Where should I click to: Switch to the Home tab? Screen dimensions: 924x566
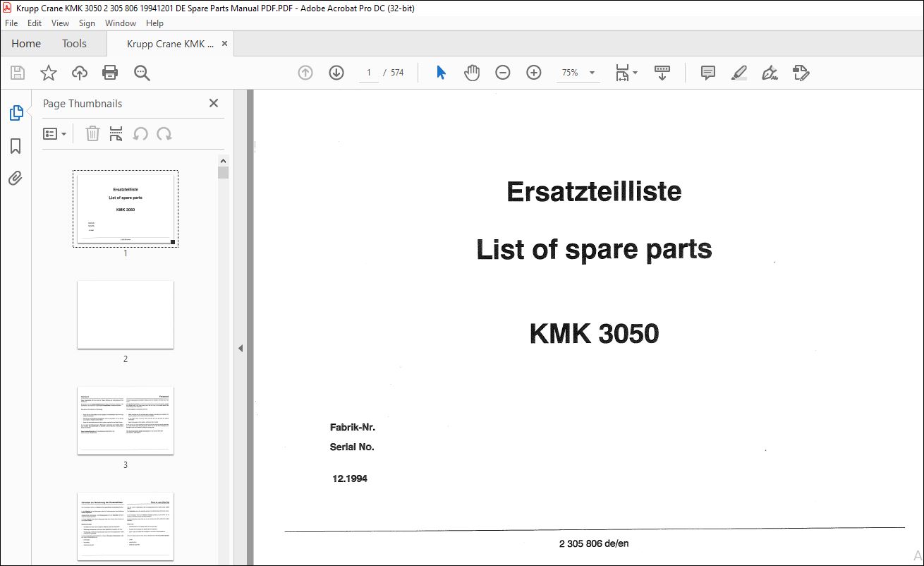[x=26, y=44]
